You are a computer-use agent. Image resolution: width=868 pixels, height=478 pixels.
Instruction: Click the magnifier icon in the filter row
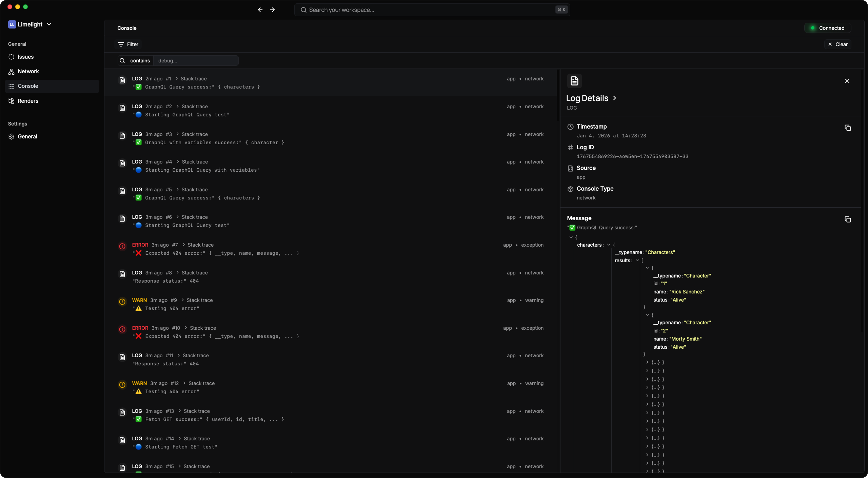[122, 60]
